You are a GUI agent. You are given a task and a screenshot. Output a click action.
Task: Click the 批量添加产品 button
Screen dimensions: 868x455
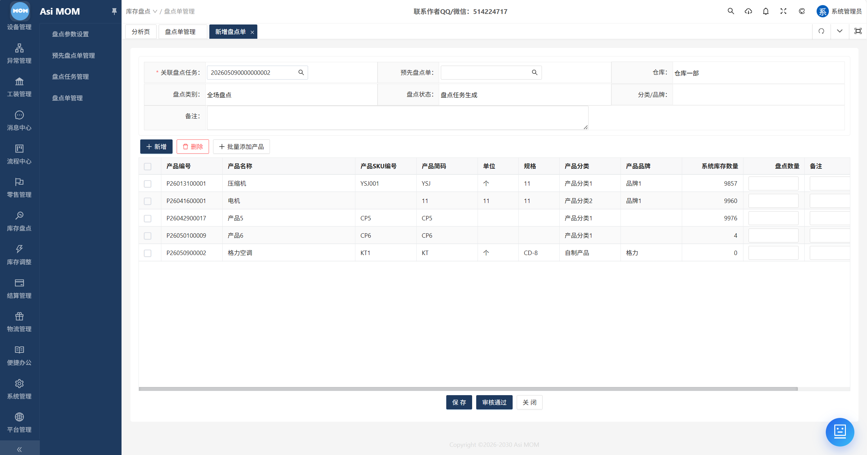coord(241,147)
